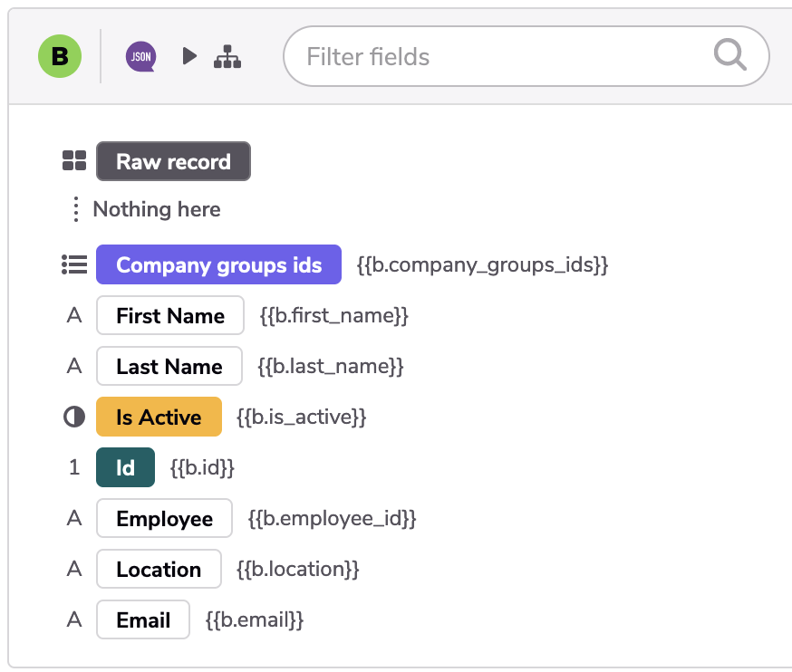Click the play arrow icon

pos(189,56)
